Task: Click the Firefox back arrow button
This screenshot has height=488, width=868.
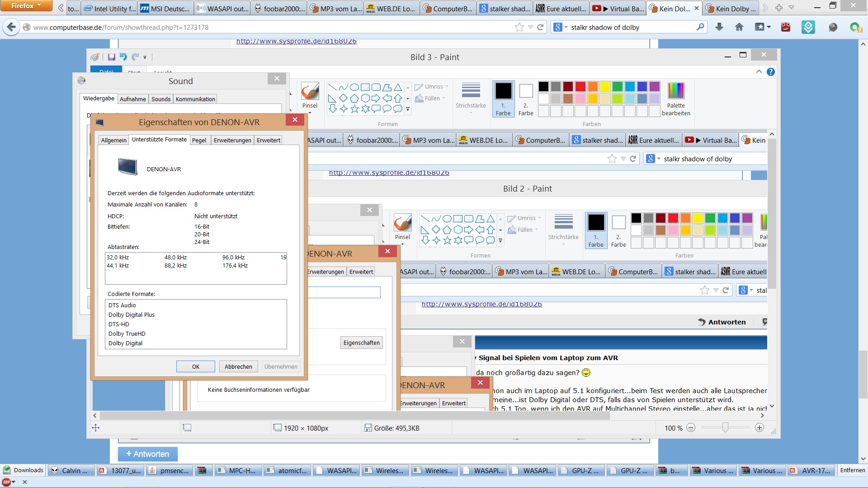Action: point(11,27)
